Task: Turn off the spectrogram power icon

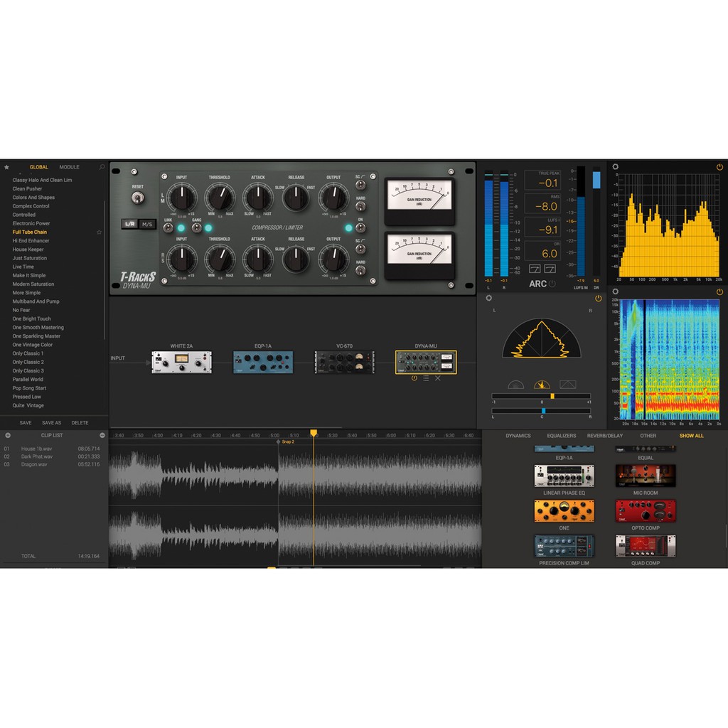Action: 719,291
